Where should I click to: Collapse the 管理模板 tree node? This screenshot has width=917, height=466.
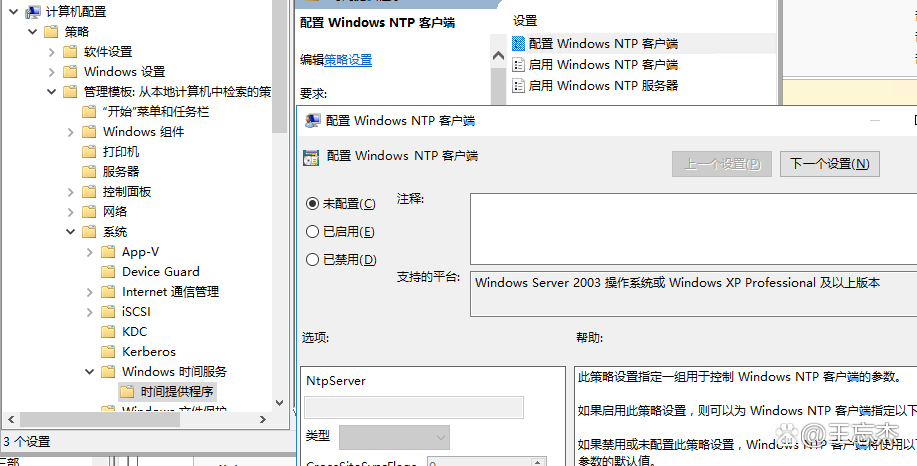click(x=51, y=91)
